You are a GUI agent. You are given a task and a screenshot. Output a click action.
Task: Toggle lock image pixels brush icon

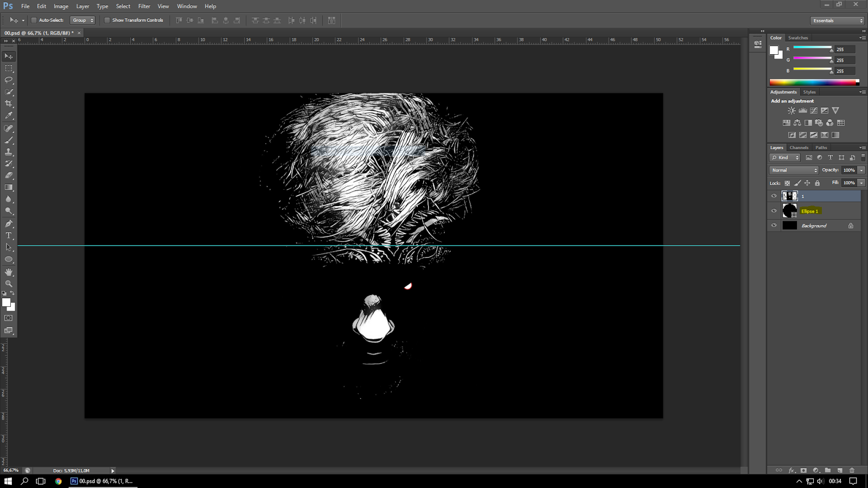click(797, 183)
